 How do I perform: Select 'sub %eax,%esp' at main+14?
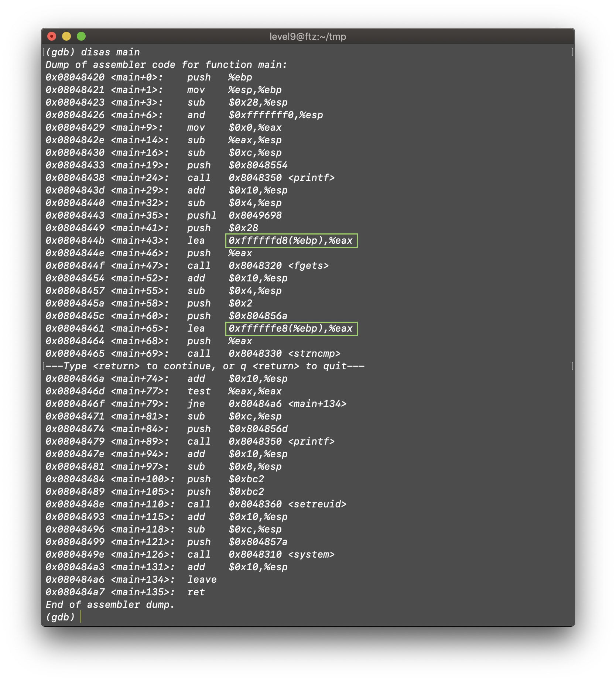pyautogui.click(x=234, y=140)
